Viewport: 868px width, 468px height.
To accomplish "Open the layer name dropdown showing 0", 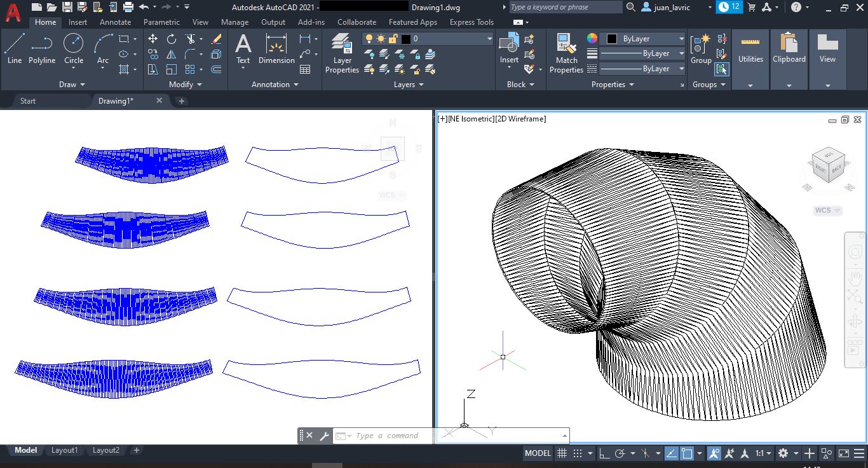I will 428,39.
